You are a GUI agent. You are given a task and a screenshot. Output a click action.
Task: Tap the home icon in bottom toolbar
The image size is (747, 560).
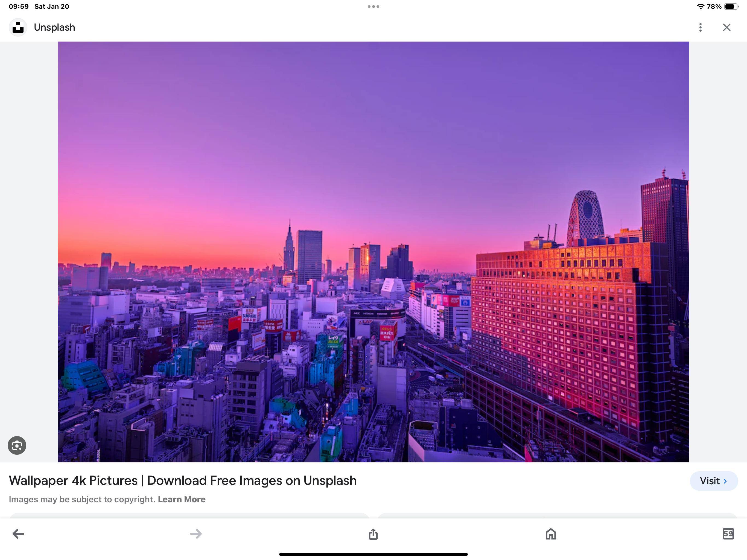(x=550, y=534)
